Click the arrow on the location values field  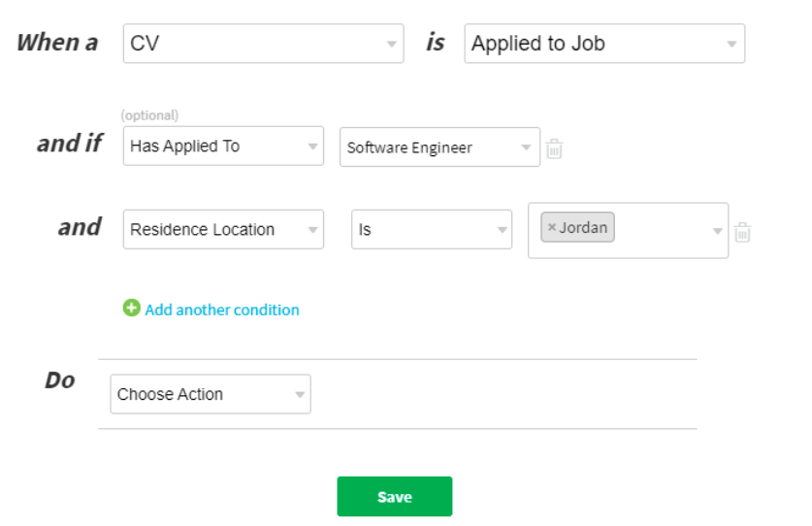click(x=718, y=231)
